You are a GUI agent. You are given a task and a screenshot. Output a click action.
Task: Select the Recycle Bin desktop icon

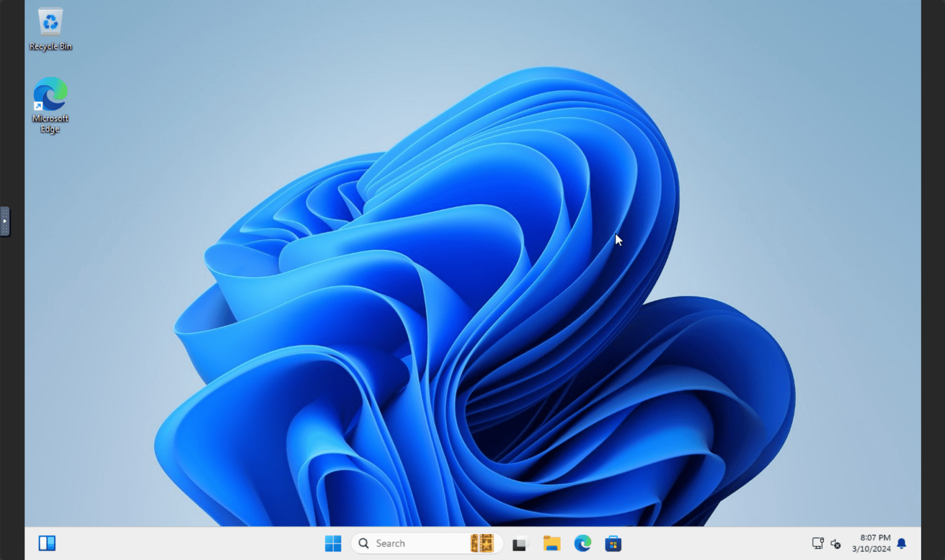point(50,21)
